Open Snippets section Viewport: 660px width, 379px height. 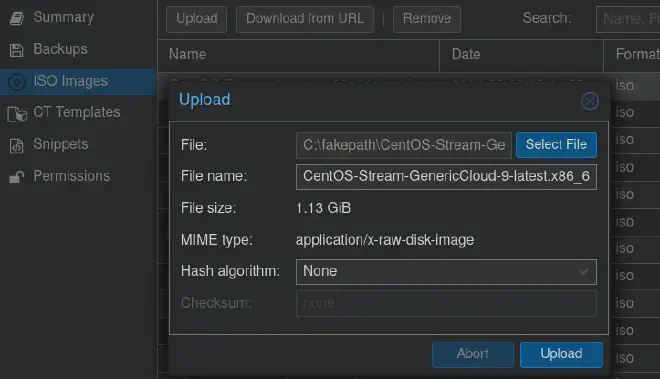[61, 144]
